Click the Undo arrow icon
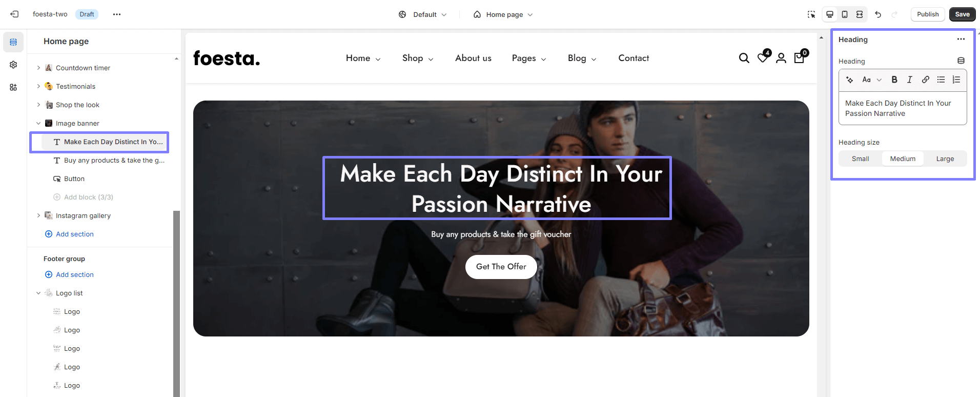Screen dimensions: 980x397 tap(878, 14)
